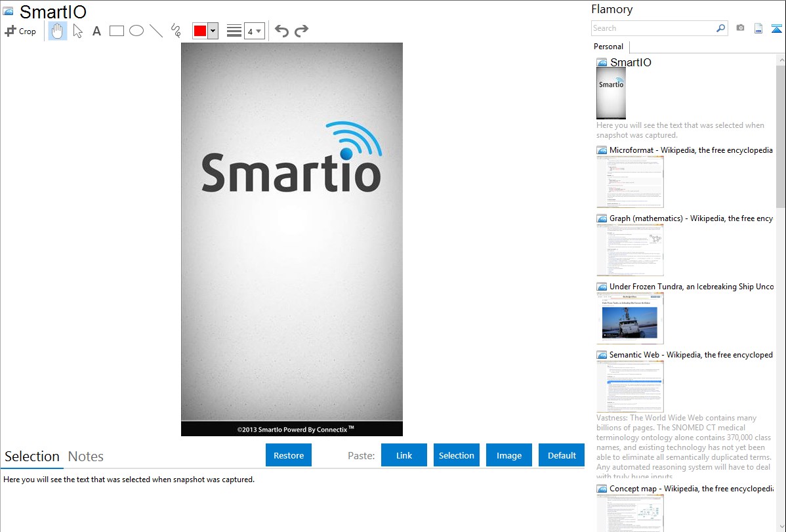
Task: Click the Vastness description text
Action: coord(684,447)
